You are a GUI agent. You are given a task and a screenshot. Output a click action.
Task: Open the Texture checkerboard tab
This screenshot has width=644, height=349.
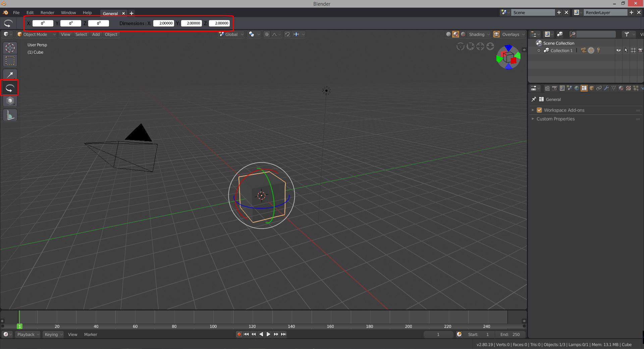point(628,88)
